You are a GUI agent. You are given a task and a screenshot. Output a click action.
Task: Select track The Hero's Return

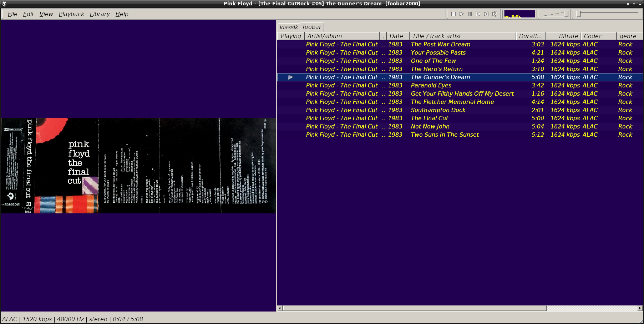460,69
